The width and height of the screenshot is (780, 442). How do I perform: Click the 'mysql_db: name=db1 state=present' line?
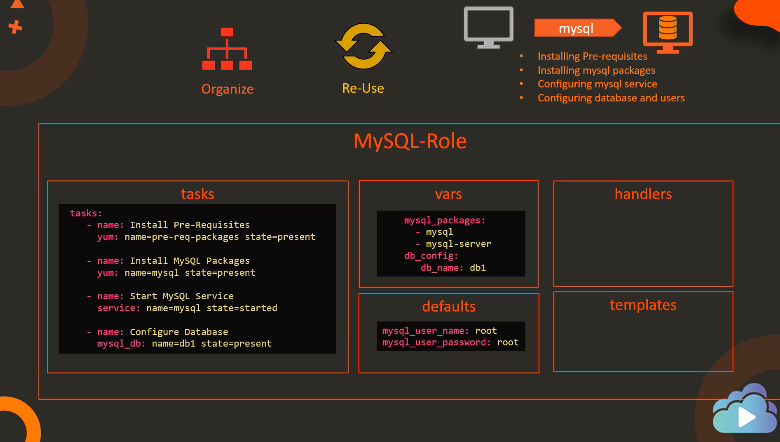(184, 344)
